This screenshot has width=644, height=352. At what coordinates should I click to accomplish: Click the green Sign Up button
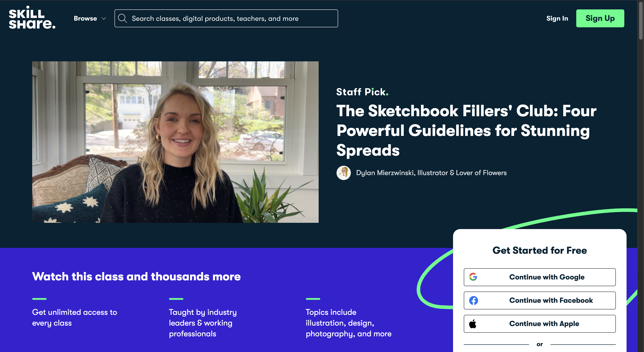[x=600, y=18]
